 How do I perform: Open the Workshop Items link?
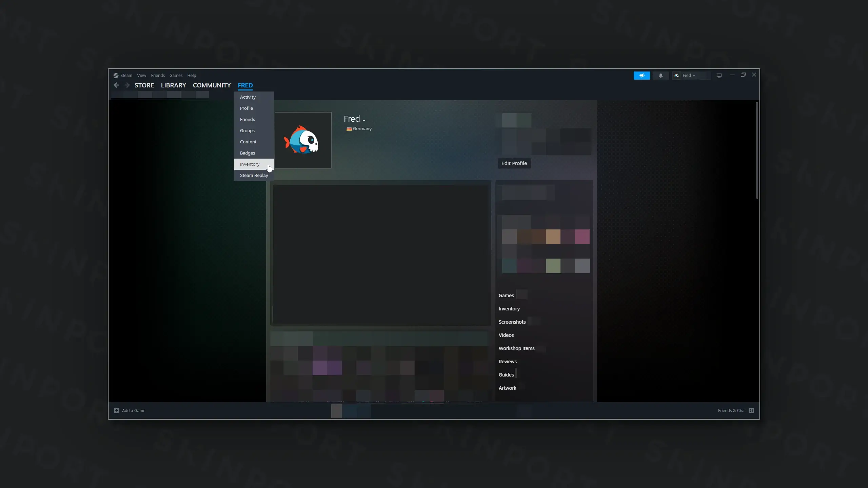click(516, 348)
